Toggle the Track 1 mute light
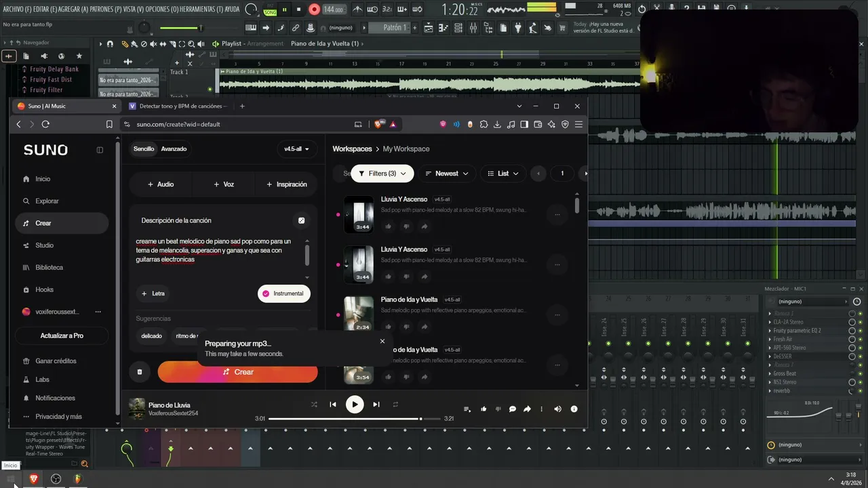The height and width of the screenshot is (488, 868). (210, 89)
